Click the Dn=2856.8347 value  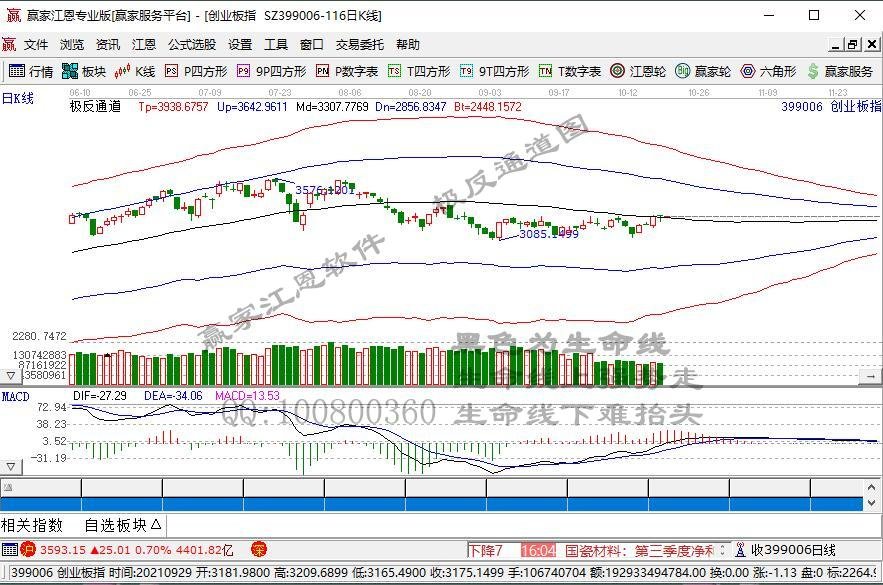411,106
